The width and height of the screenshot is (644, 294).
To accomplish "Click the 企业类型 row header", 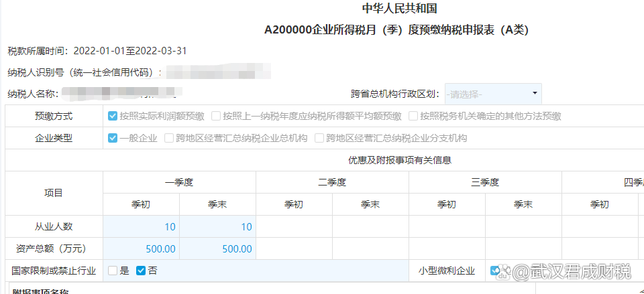I will (x=54, y=138).
